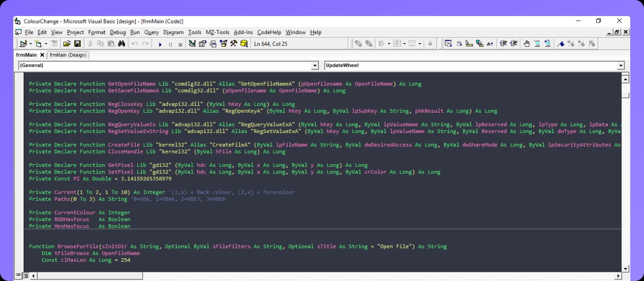Click the Indent icon on Edit toolbar
This screenshot has height=281, width=644.
pos(502,44)
